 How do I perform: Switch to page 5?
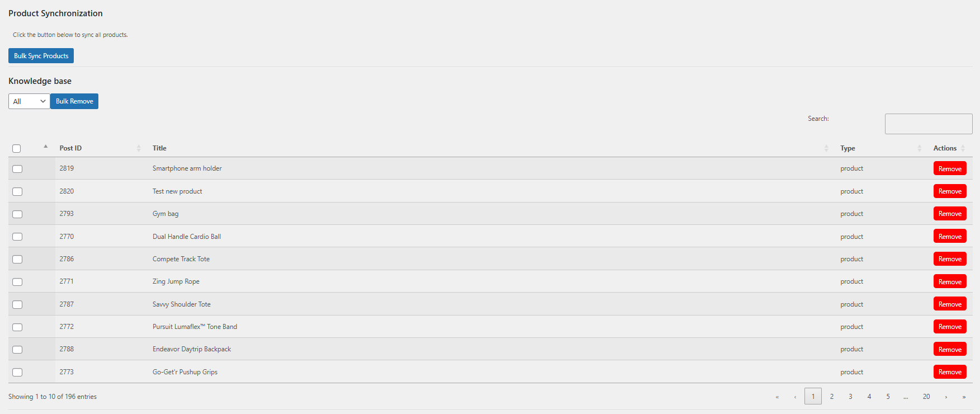point(888,397)
